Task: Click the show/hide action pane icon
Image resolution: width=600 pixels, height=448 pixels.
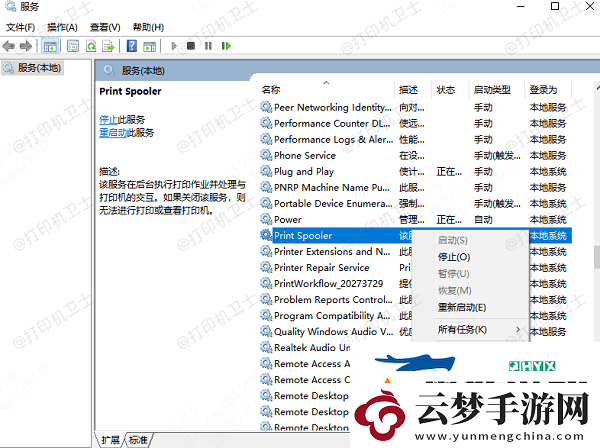Action: click(150, 46)
